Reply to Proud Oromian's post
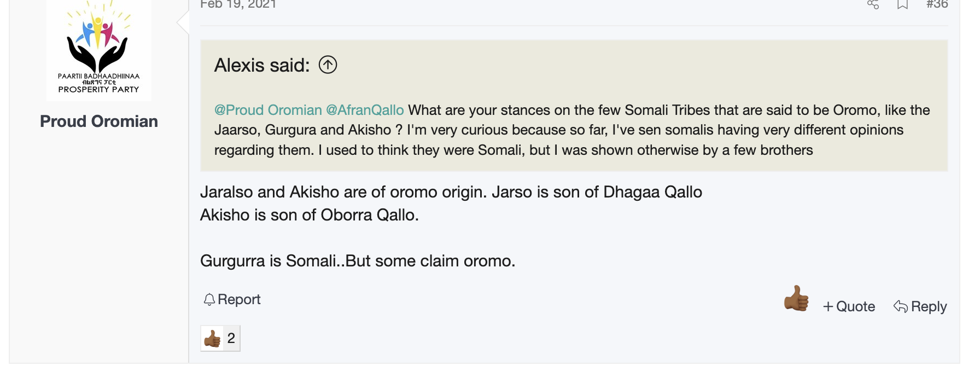Viewport: 980px width, 372px height. (920, 306)
